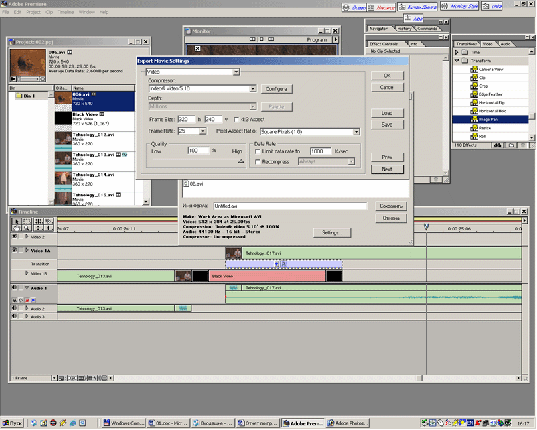Open the Compressor dropdown
This screenshot has width=537, height=430.
tap(252, 89)
